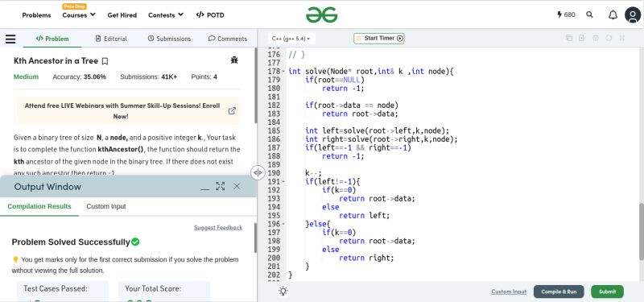Start the timer
644x302 pixels.
pos(379,38)
